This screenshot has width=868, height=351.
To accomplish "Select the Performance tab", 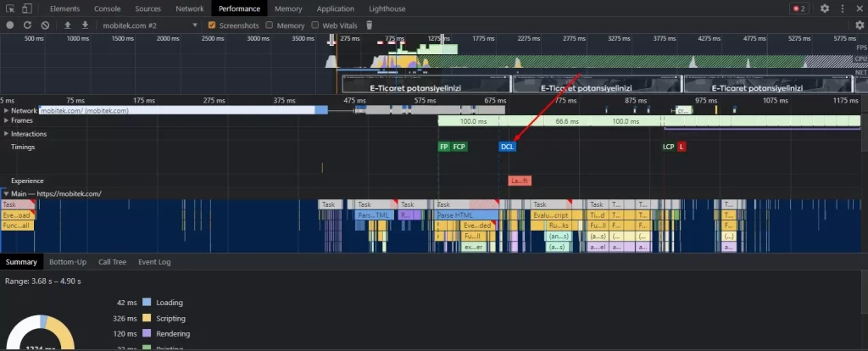I will (239, 8).
